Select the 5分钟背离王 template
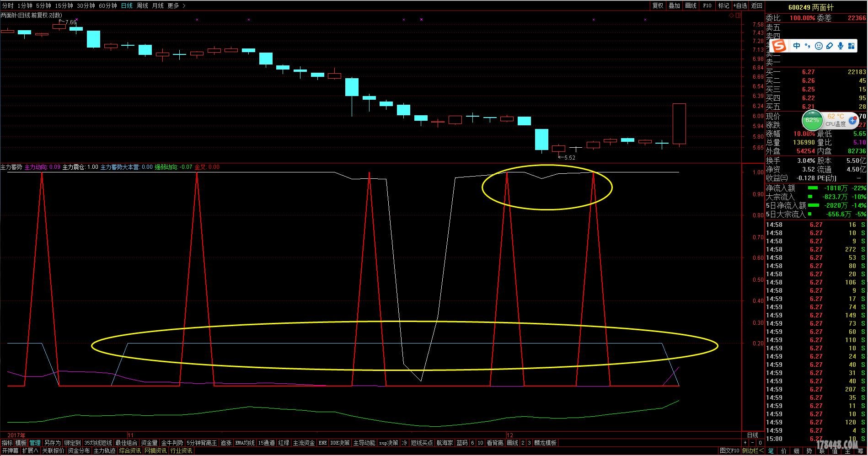Image resolution: width=868 pixels, height=456 pixels. click(202, 443)
